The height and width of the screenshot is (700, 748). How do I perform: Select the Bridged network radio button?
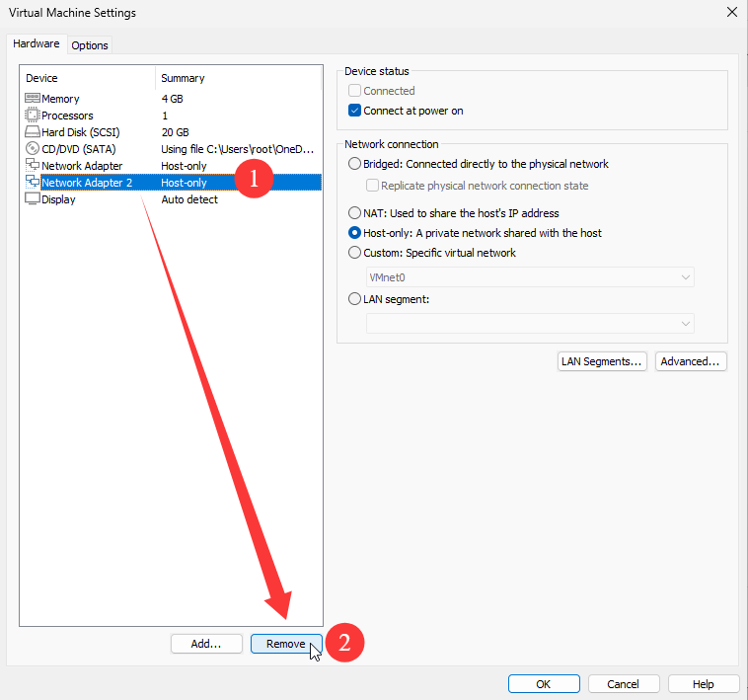pyautogui.click(x=355, y=164)
